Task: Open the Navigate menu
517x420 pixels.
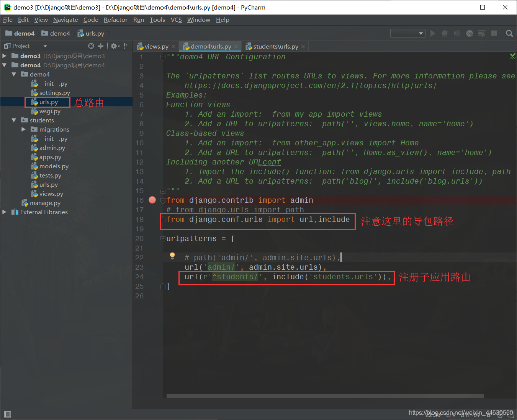Action: [65, 20]
